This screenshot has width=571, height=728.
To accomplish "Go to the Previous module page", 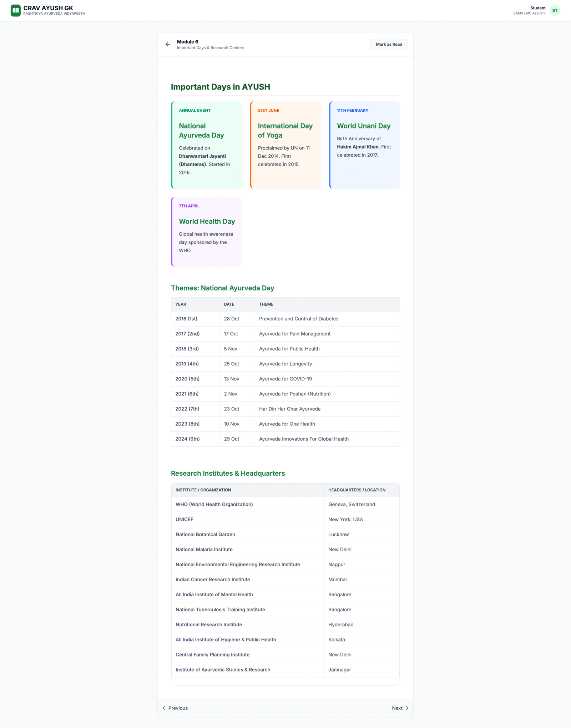I will [x=175, y=708].
